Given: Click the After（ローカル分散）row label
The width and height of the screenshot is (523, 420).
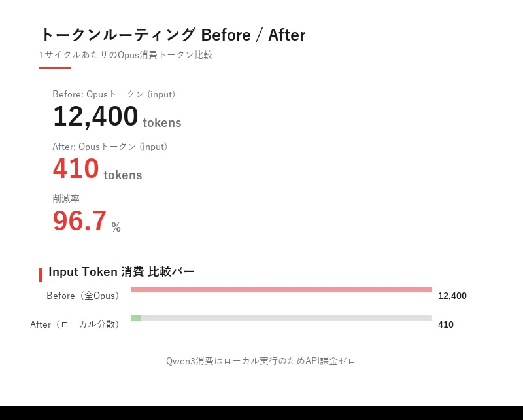Looking at the screenshot, I should [x=75, y=324].
